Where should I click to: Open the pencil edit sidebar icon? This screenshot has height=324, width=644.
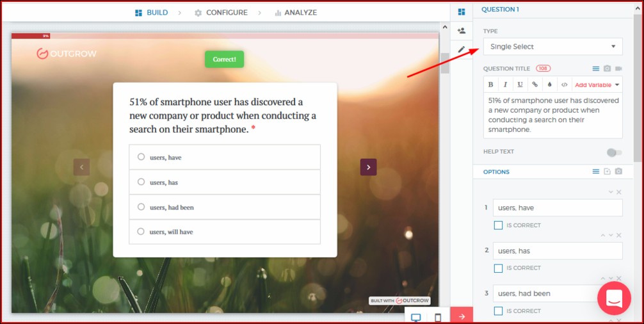[462, 49]
